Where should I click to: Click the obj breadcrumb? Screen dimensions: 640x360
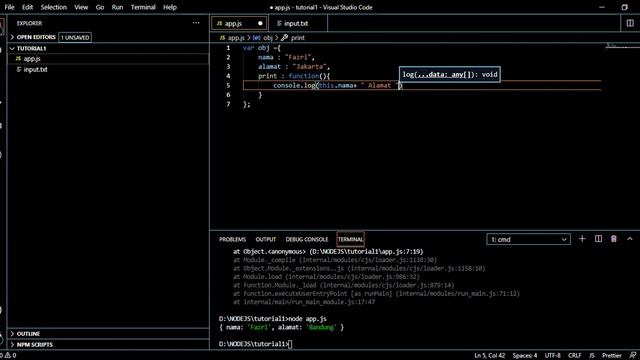[263, 38]
